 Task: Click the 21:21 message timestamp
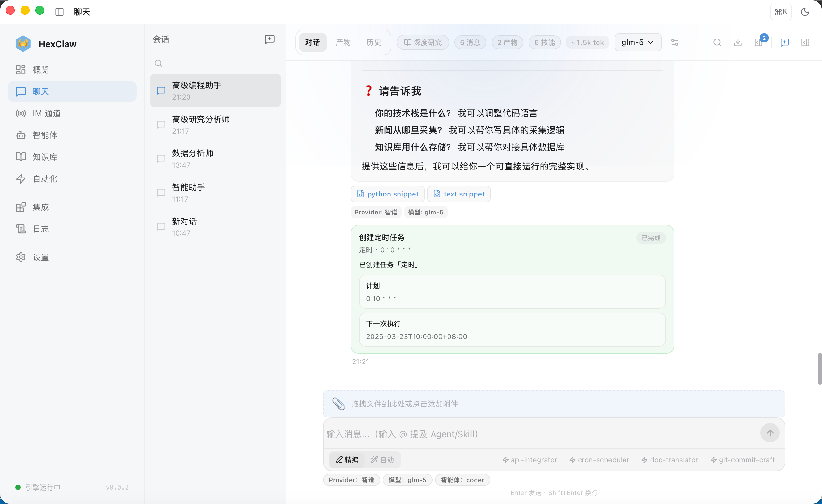(x=361, y=361)
